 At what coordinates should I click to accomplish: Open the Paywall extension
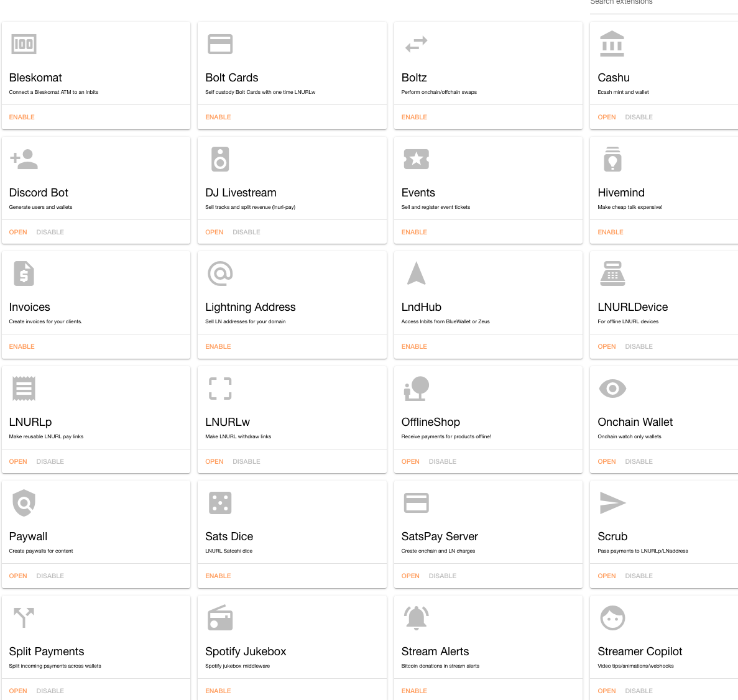tap(18, 576)
